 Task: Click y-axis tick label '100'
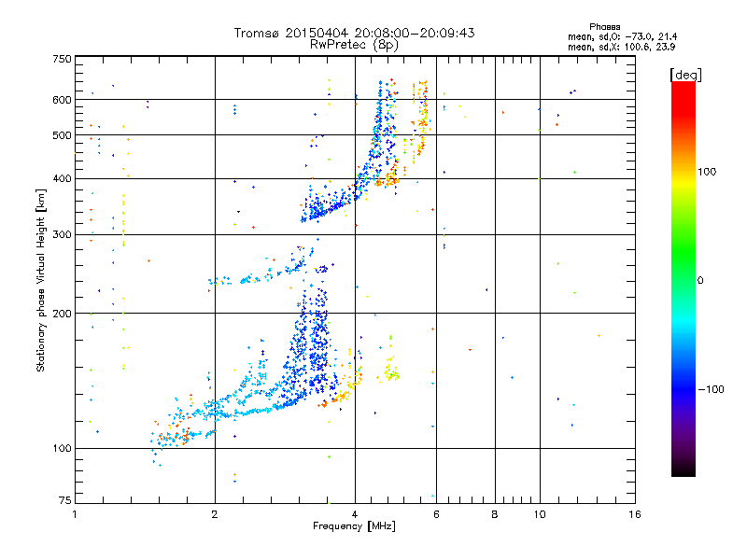(x=62, y=448)
